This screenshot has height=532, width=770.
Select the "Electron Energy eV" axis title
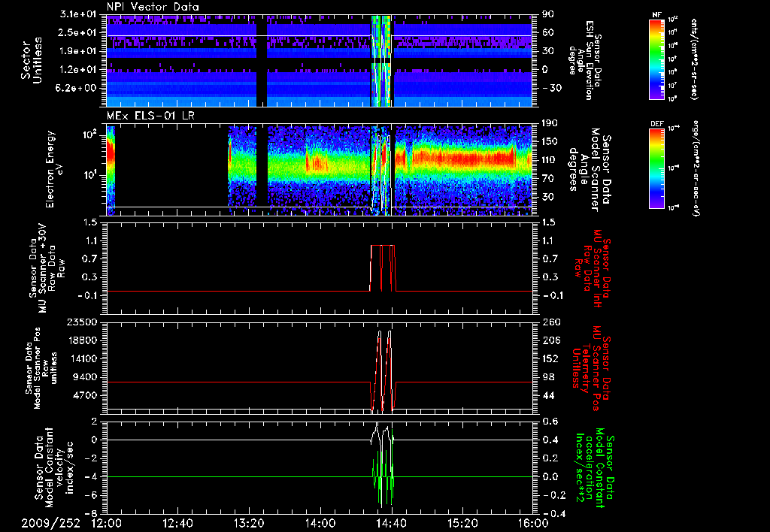[x=54, y=169]
